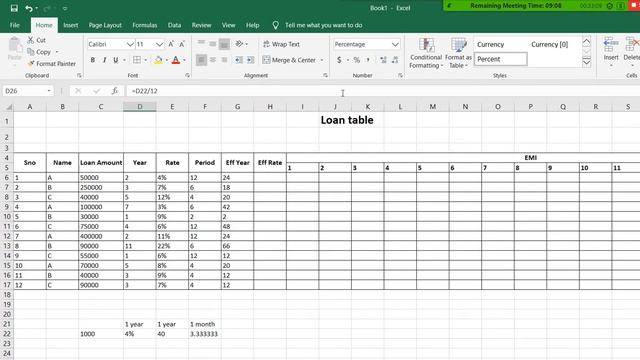Image resolution: width=640 pixels, height=360 pixels.
Task: Decrease font size with the smaller A
Action: [x=182, y=44]
